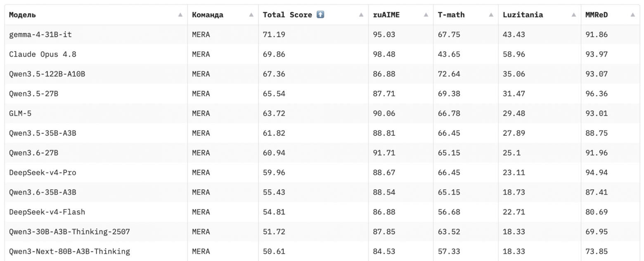This screenshot has width=644, height=261.
Task: Click the GLM-5 model cell
Action: tap(96, 114)
